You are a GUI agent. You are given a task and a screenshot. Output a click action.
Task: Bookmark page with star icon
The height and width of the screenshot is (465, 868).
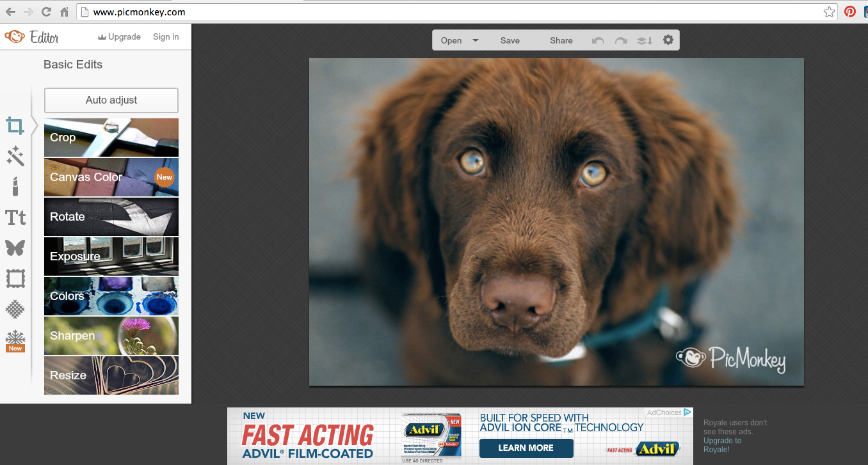(829, 12)
